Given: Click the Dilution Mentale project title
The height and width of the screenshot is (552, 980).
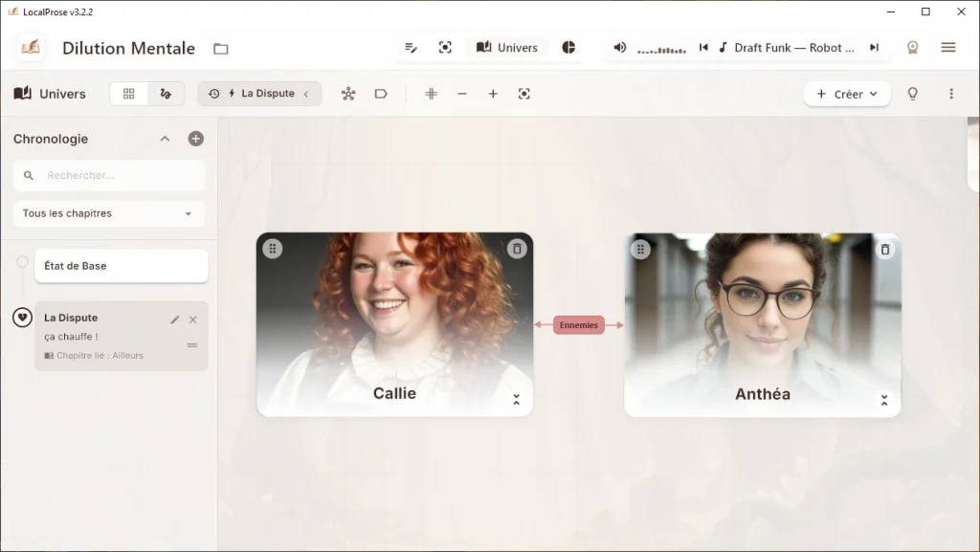Looking at the screenshot, I should pos(129,48).
